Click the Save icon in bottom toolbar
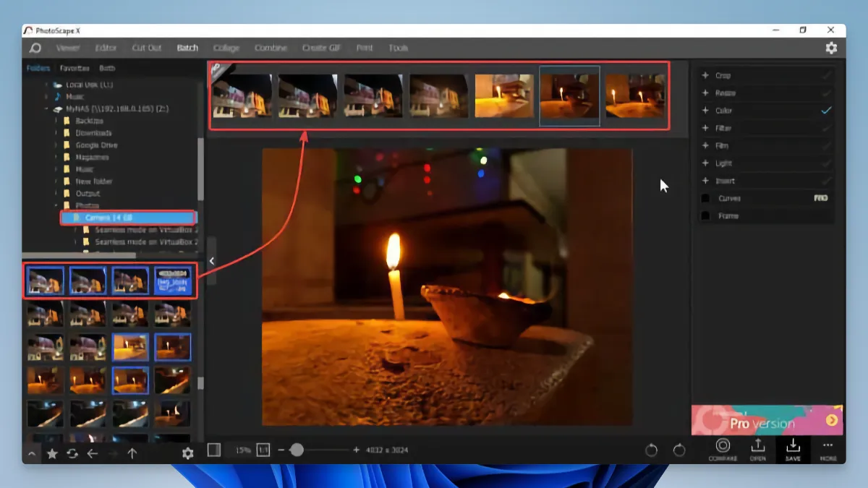This screenshot has height=488, width=868. 793,449
